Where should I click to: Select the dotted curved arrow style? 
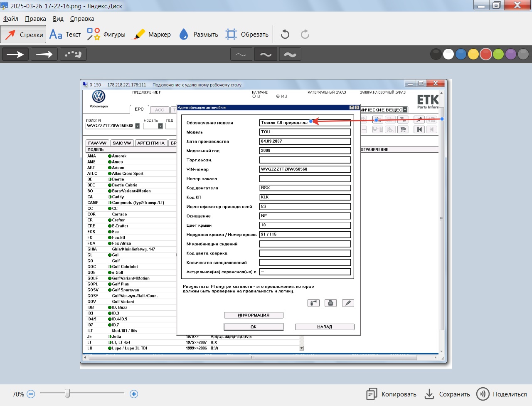(73, 54)
